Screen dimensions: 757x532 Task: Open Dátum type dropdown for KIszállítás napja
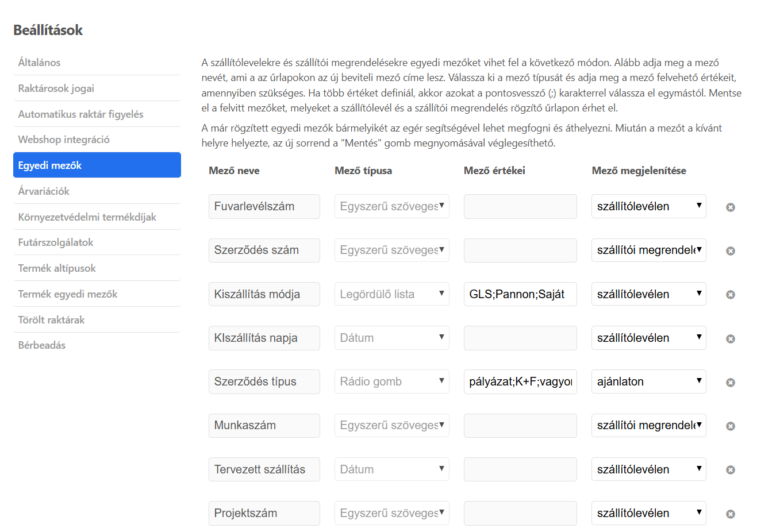pos(392,338)
